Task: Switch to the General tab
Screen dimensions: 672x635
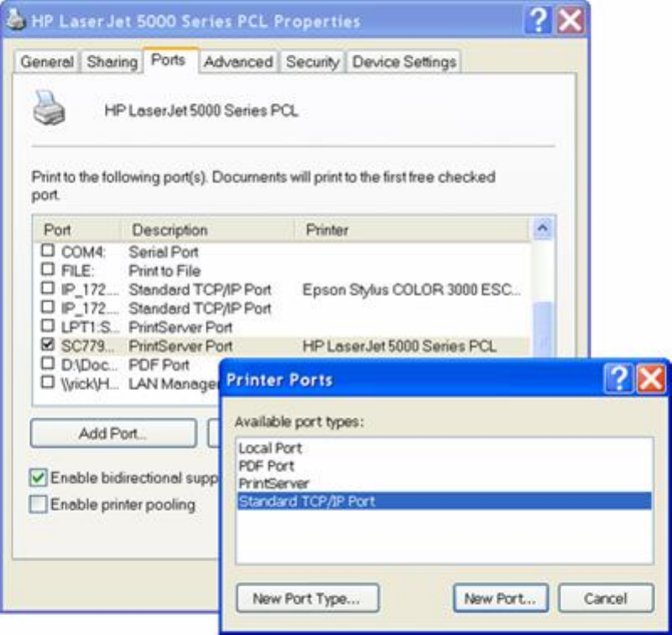Action: point(47,62)
